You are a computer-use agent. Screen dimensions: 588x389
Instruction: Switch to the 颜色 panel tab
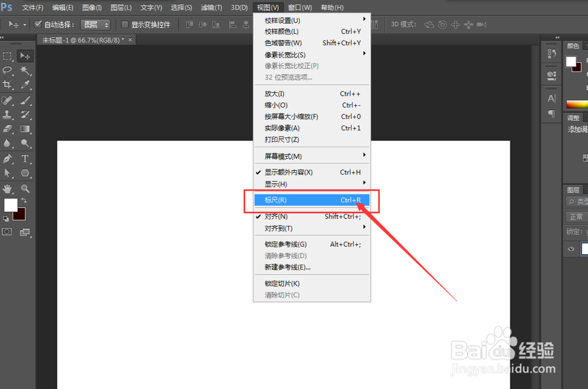573,46
